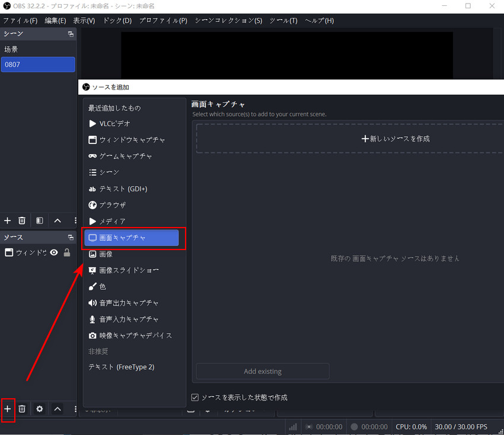Click network signal bars status icon
Viewport: 504px width, 435px height.
pyautogui.click(x=293, y=427)
